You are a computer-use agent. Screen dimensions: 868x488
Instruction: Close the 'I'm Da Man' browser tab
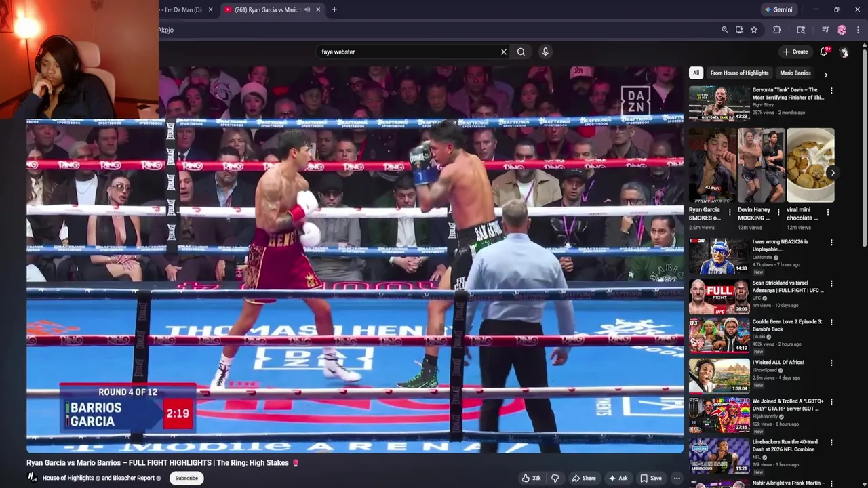tap(210, 9)
